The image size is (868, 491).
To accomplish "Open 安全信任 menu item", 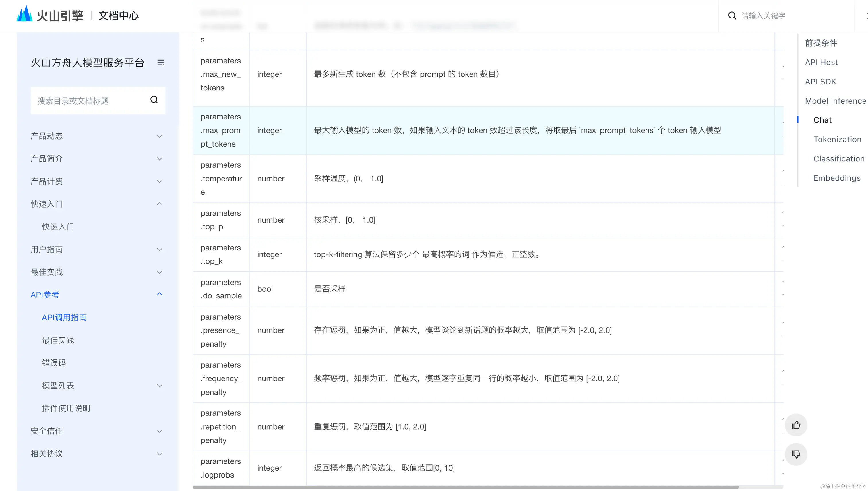I will (x=47, y=431).
